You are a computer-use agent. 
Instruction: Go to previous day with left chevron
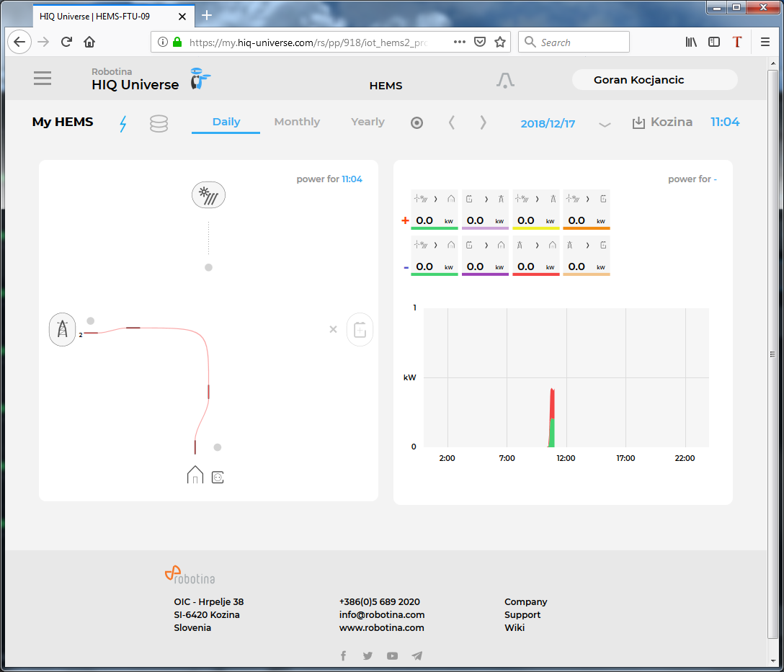point(452,123)
